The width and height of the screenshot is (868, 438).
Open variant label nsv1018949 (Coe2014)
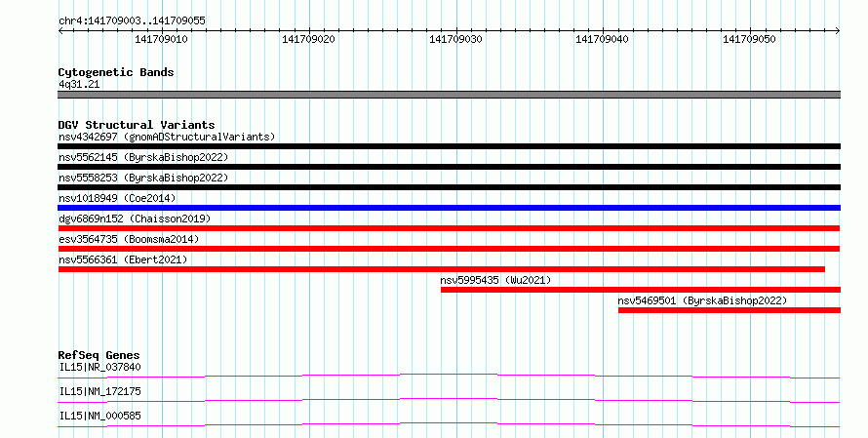tap(117, 198)
